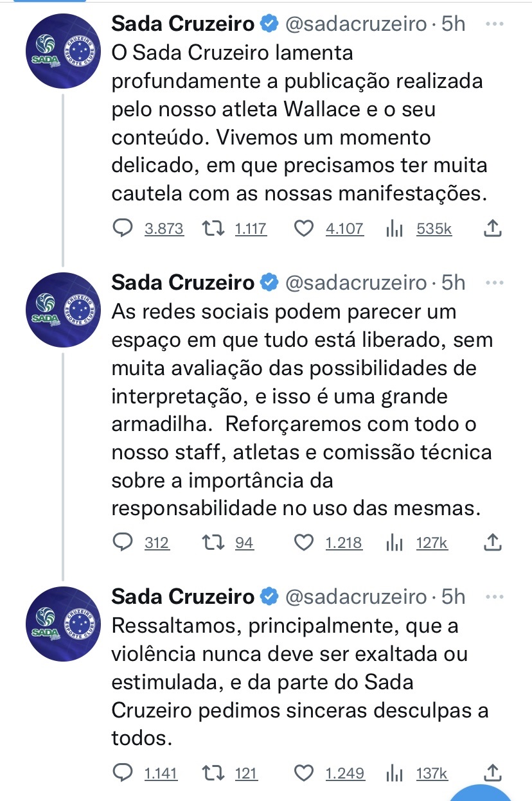Share the second tweet about redes sociais
The width and height of the screenshot is (532, 801).
pyautogui.click(x=492, y=543)
